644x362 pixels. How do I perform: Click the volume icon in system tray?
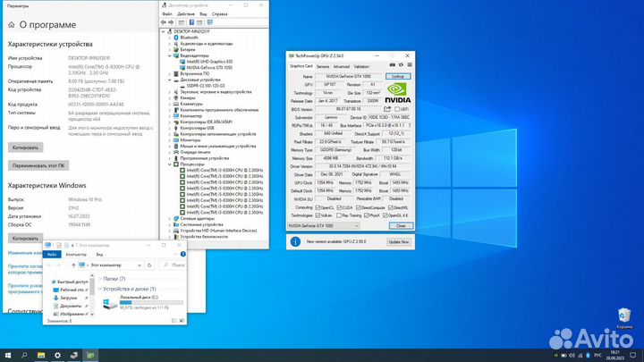click(572, 355)
